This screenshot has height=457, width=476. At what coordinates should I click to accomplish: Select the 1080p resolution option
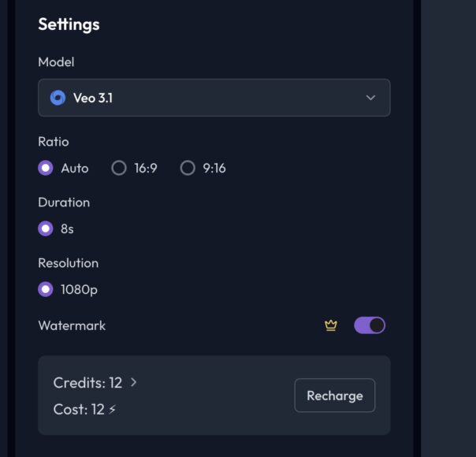(46, 289)
